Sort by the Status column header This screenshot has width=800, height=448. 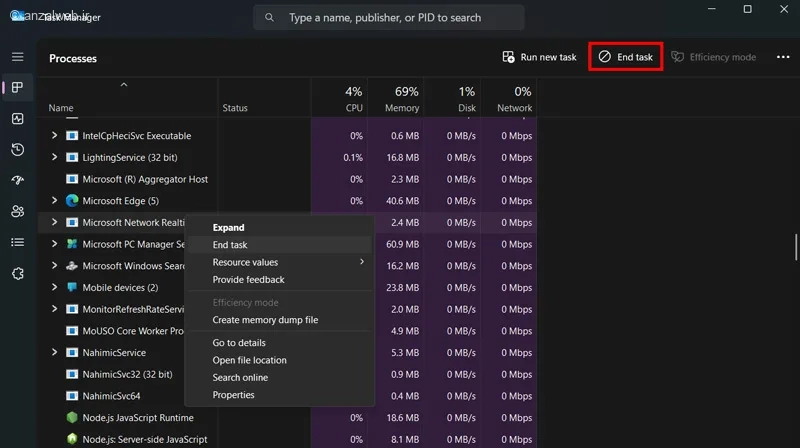click(264, 97)
